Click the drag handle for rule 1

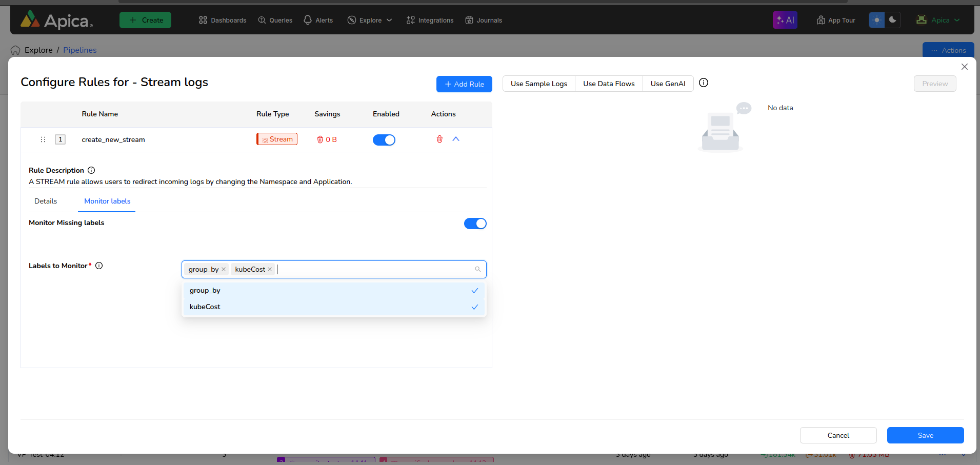pos(43,139)
